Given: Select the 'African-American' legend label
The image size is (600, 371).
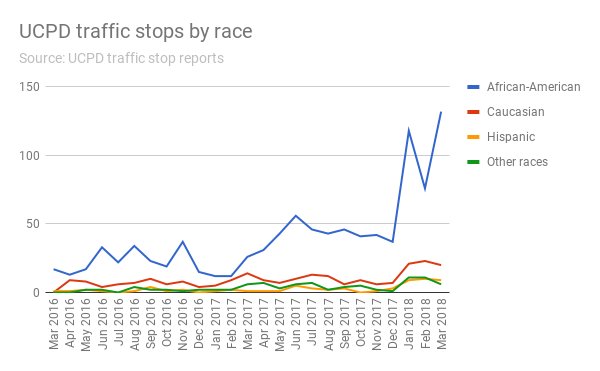Looking at the screenshot, I should click(533, 87).
